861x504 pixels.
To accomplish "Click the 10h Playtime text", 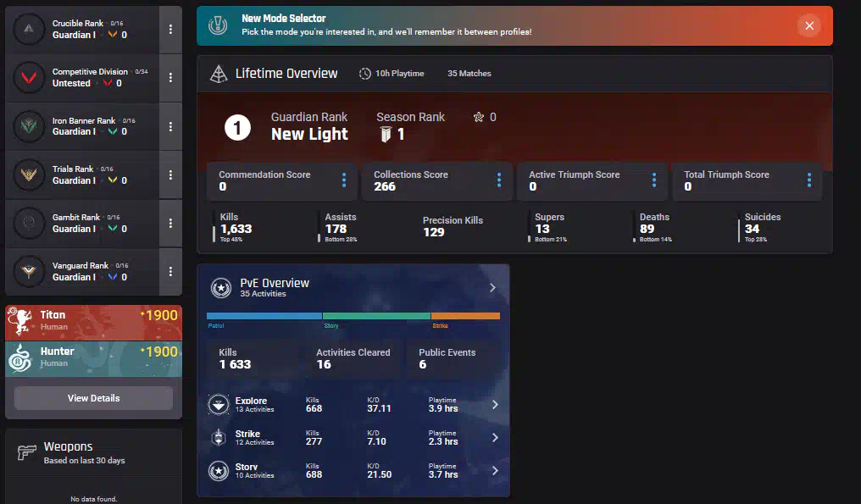I will pyautogui.click(x=399, y=74).
